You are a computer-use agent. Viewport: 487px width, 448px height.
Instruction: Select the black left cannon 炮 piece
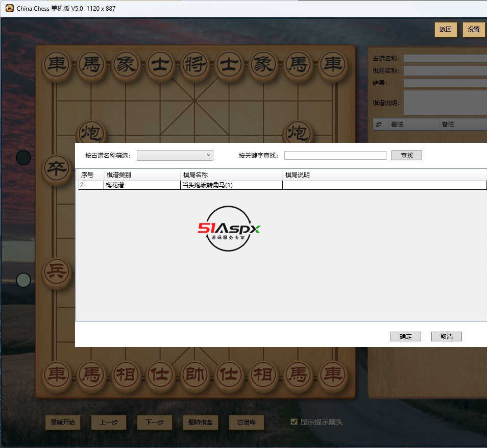tap(91, 132)
